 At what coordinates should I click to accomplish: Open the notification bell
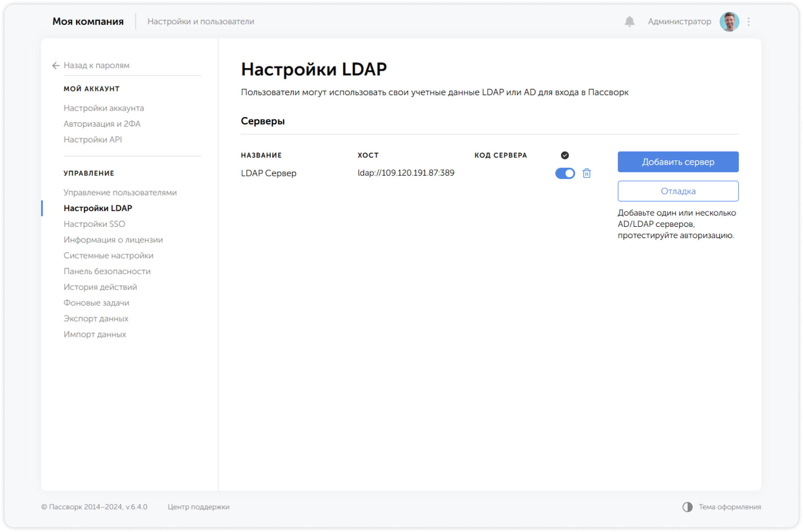coord(629,22)
